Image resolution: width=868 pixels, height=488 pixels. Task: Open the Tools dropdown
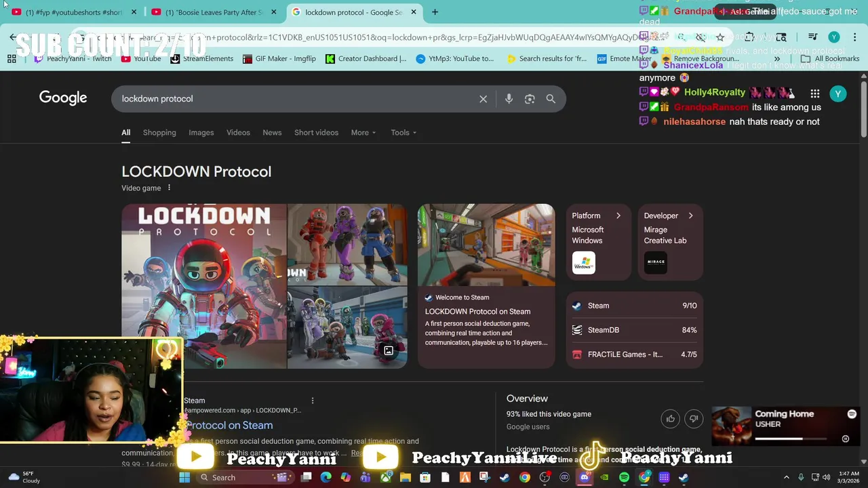403,132
